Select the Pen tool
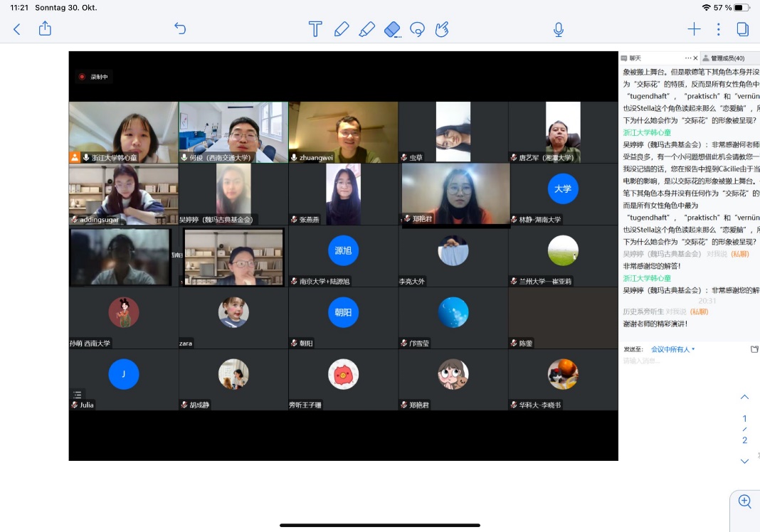This screenshot has width=760, height=532. click(x=342, y=29)
